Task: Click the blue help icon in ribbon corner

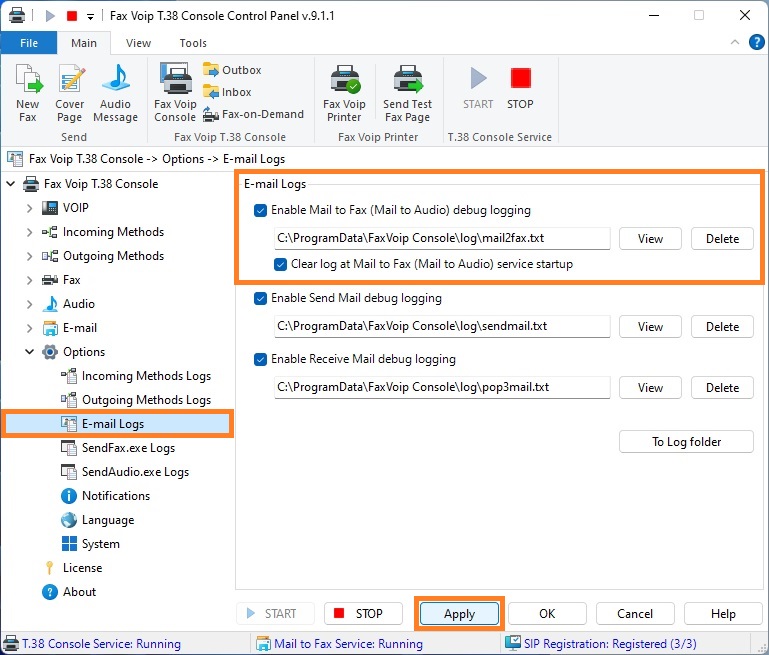Action: click(x=756, y=43)
